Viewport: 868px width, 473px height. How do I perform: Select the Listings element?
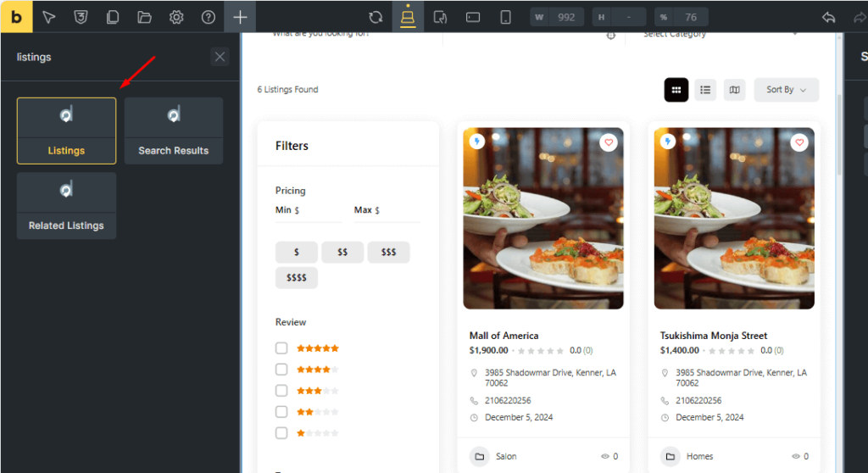pyautogui.click(x=66, y=131)
